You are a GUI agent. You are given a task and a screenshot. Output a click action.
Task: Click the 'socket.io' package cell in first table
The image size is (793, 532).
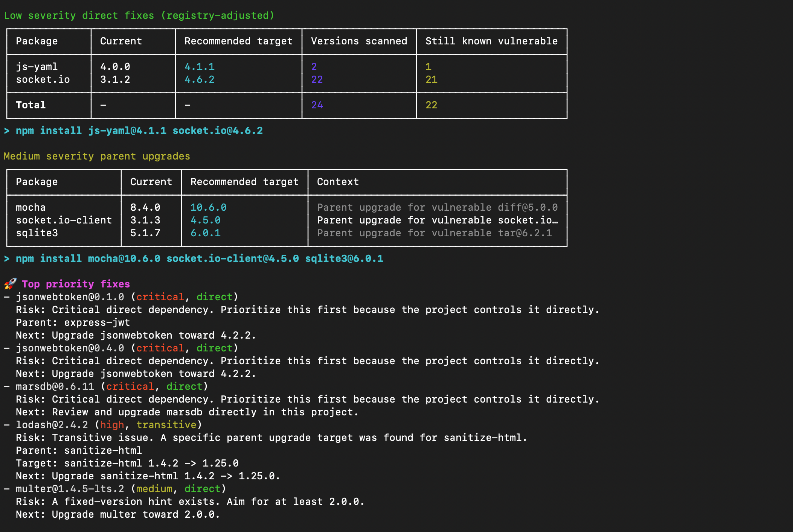(43, 79)
